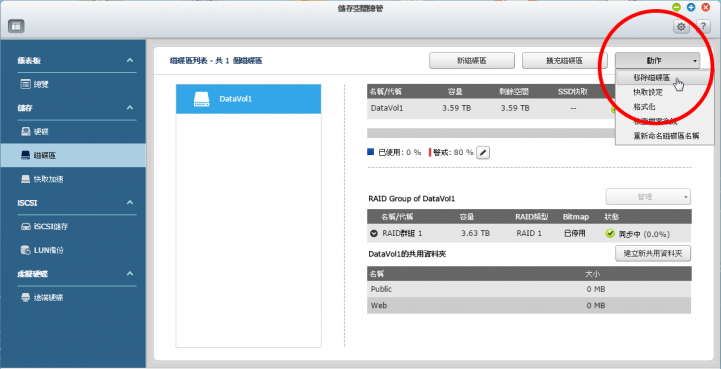Click the 3.59 TB value under 容量
The height and width of the screenshot is (369, 721).
point(456,108)
